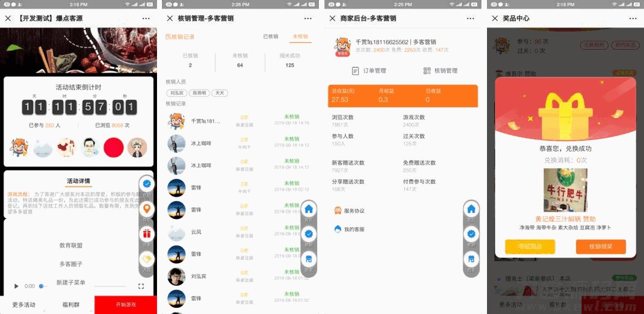
Task: Select the 未核销 tab
Action: (300, 36)
